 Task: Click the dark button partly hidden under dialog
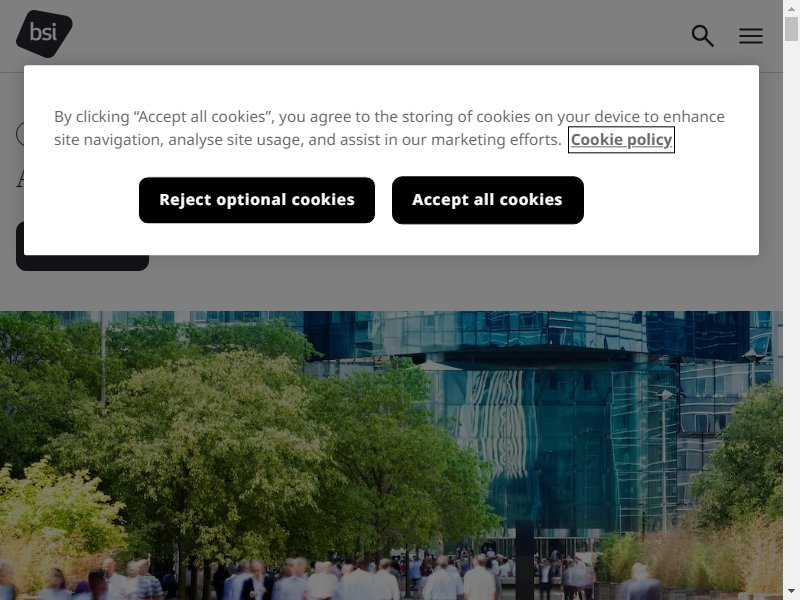83,263
